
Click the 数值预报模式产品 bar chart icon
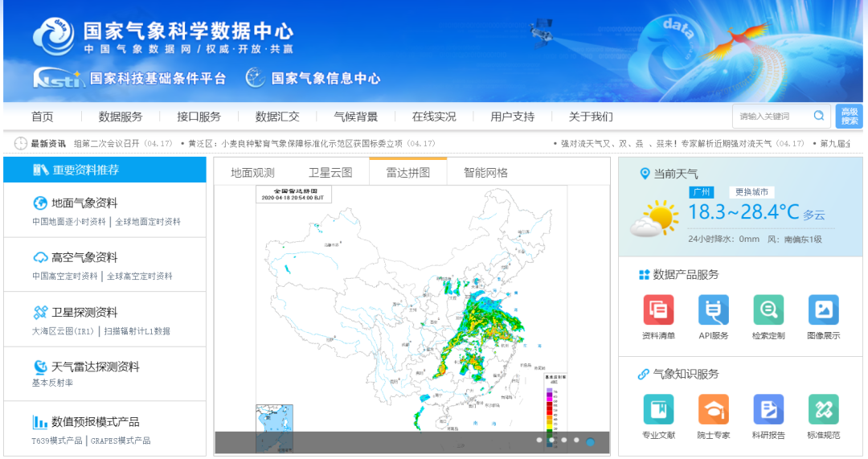coord(40,422)
